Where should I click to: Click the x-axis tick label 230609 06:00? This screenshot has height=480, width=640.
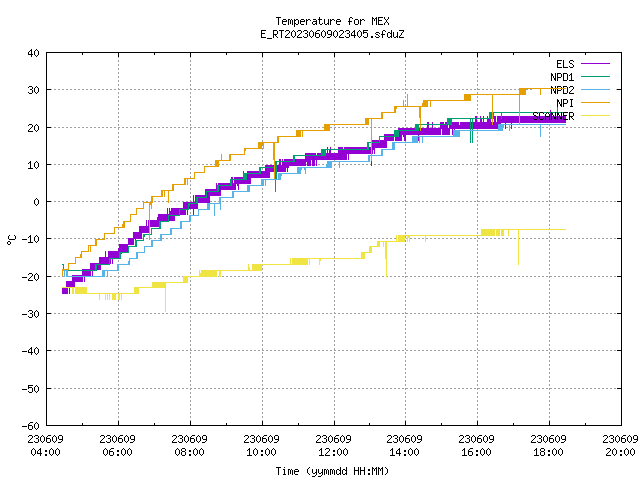click(118, 445)
